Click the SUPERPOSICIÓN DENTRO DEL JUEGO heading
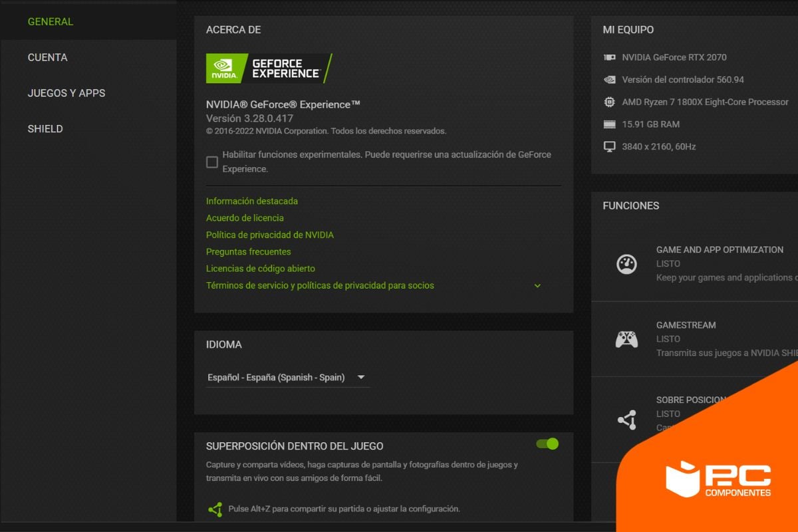798x532 pixels. [x=295, y=446]
